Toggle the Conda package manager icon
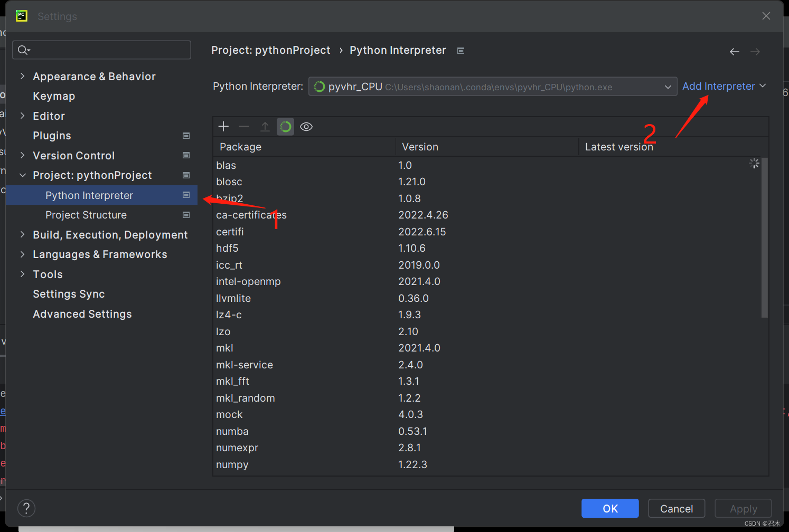The height and width of the screenshot is (532, 789). (x=285, y=127)
